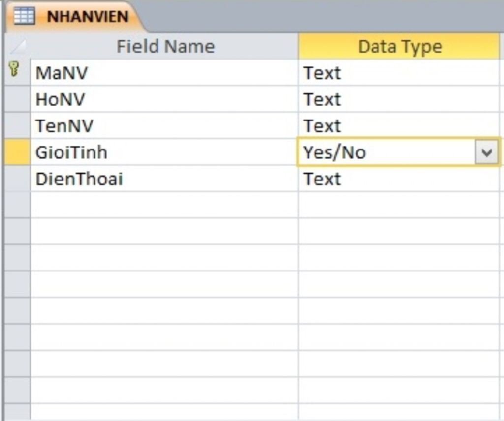Switch to the NHANVIEN table tab
Screen dimensions: 504x421
click(87, 16)
